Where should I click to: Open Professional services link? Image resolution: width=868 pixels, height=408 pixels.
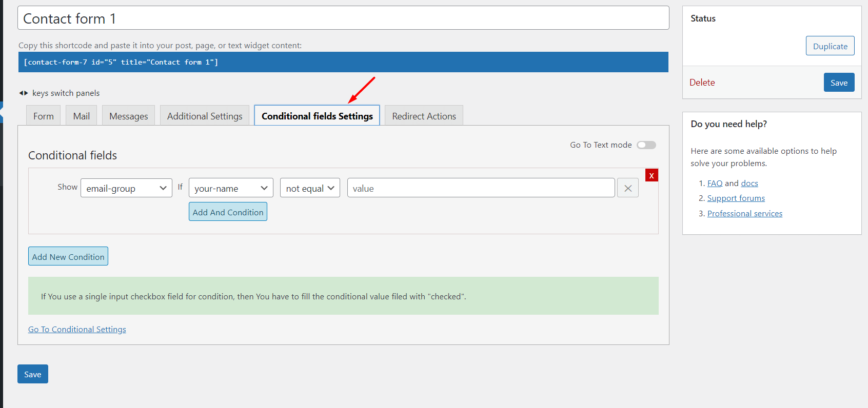click(745, 214)
